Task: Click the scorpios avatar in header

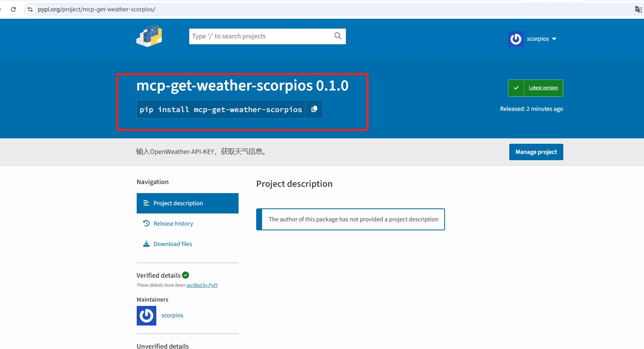Action: pyautogui.click(x=516, y=39)
